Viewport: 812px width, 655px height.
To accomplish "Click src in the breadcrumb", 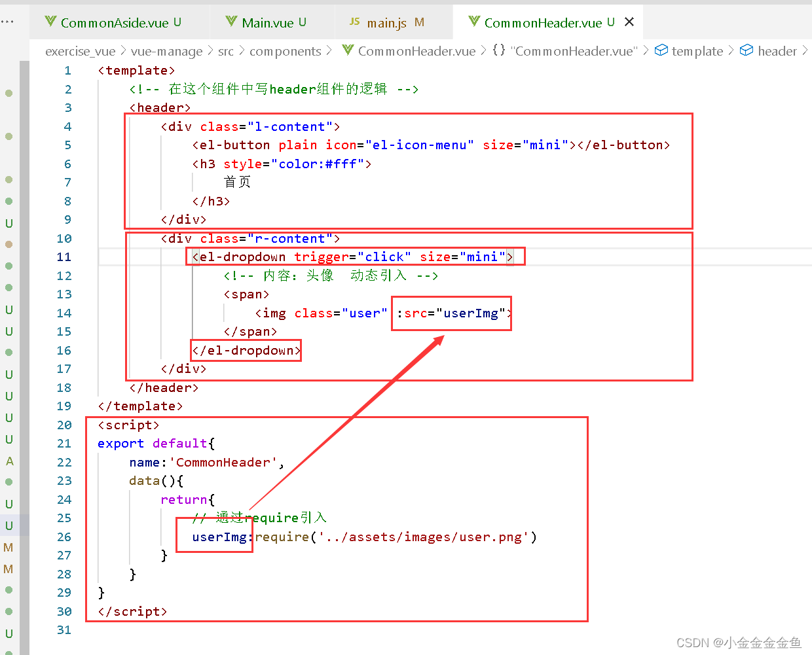I will (x=225, y=51).
